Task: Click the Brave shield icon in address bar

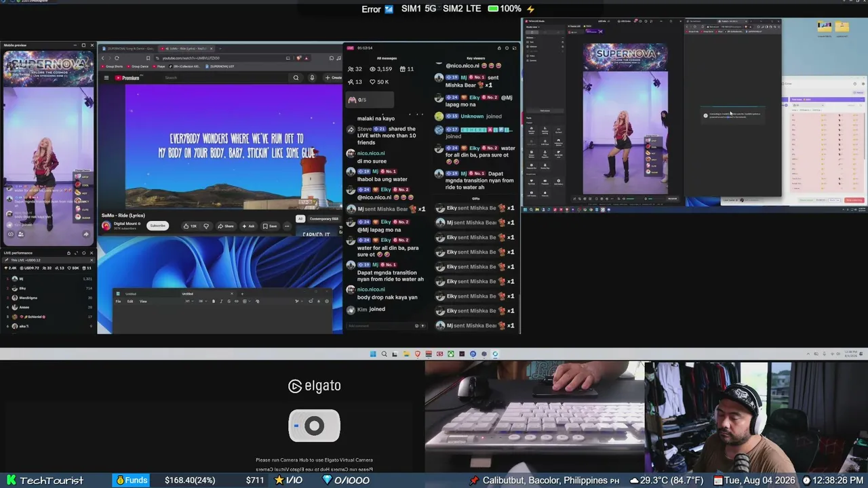Action: [299, 58]
